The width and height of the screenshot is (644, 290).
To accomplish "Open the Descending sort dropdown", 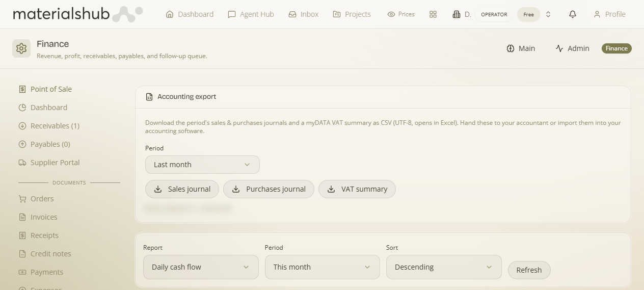I will pos(444,267).
